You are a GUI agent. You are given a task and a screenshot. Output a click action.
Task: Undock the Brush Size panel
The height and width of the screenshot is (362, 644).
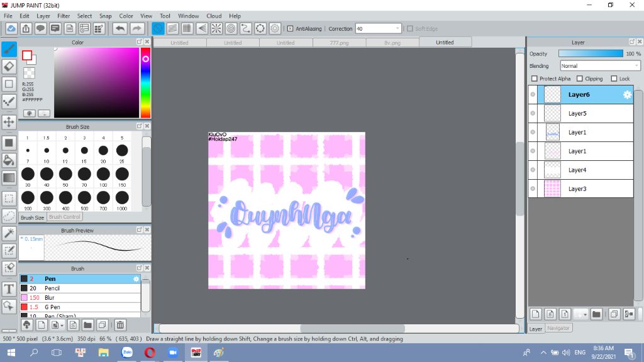139,126
